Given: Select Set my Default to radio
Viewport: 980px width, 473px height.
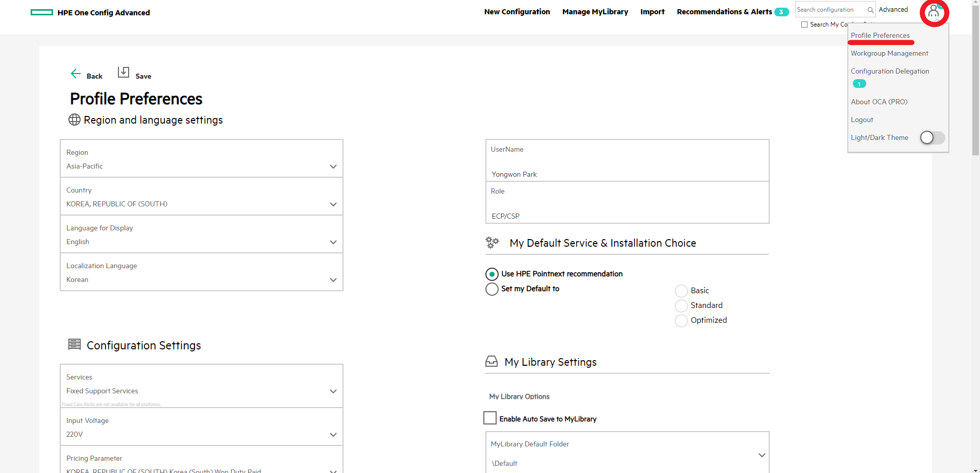Looking at the screenshot, I should pos(492,289).
